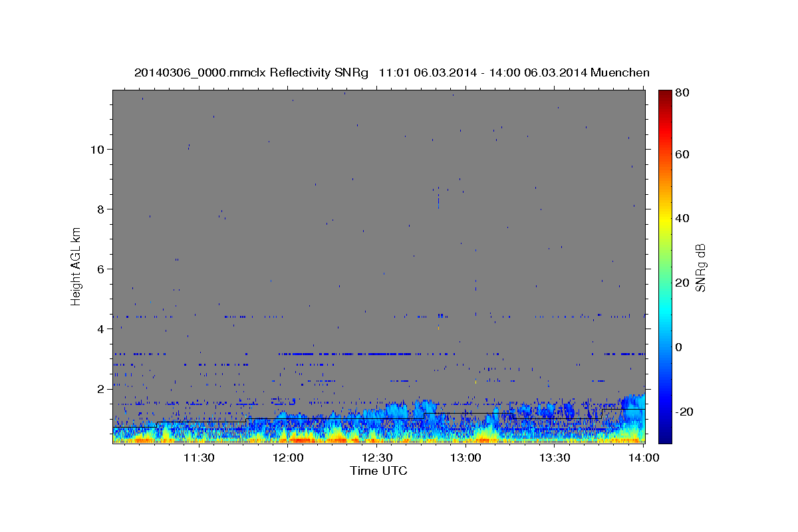This screenshot has height=532, width=798.
Task: Click the colorbar value 80
Action: 683,93
